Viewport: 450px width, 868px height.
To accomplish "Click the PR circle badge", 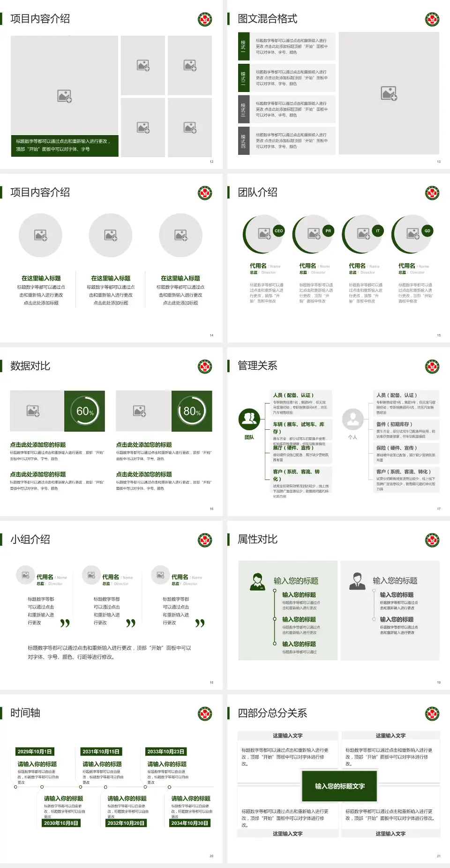I will [328, 231].
